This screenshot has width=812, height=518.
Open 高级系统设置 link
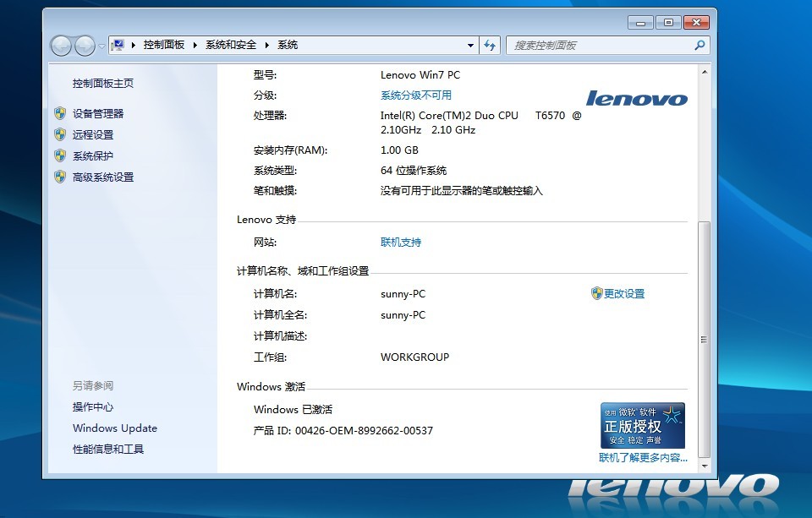point(103,177)
